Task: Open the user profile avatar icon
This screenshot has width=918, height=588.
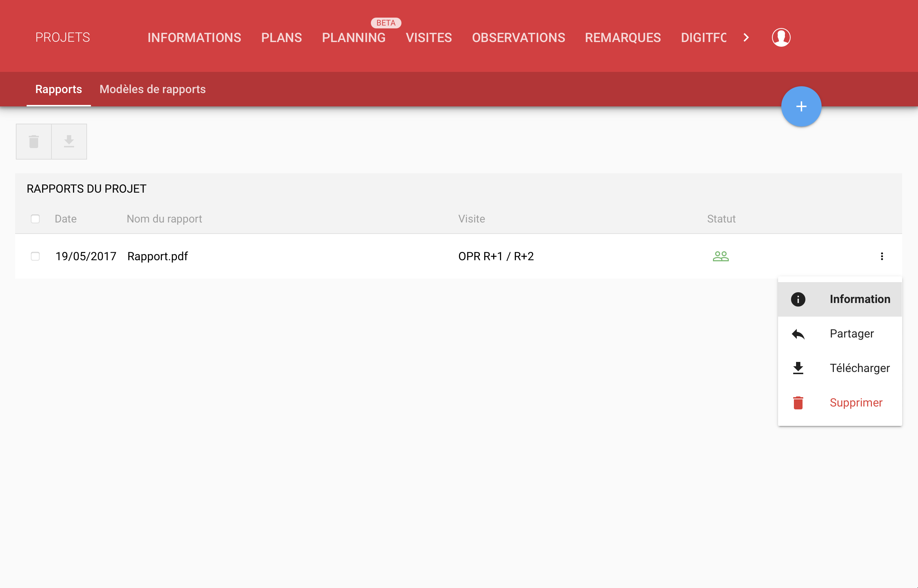Action: click(781, 37)
